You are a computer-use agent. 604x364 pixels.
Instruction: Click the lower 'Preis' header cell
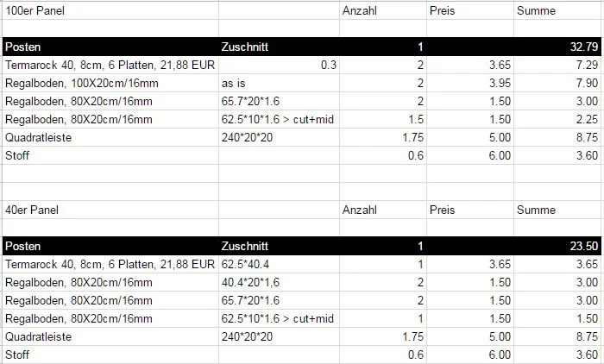470,210
